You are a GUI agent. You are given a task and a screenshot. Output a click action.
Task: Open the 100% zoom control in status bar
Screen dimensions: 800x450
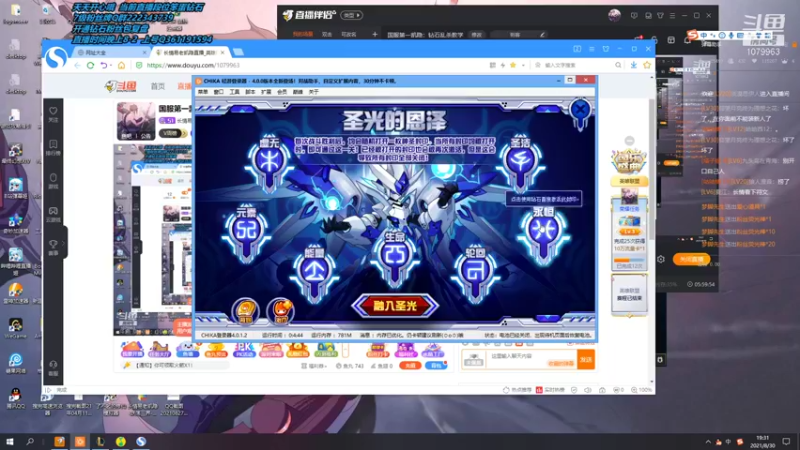click(x=641, y=390)
